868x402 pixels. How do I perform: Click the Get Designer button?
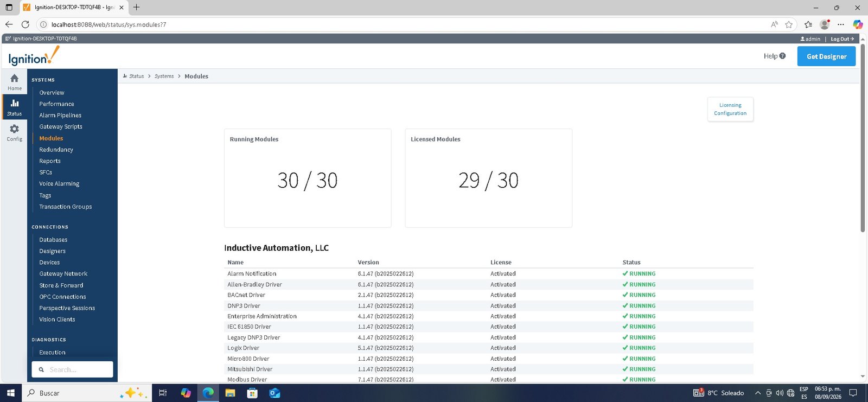tap(826, 56)
